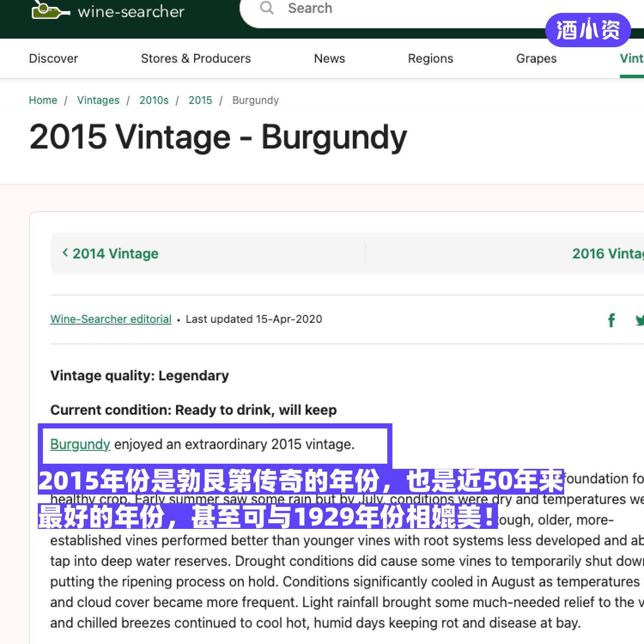Open the 2015 breadcrumb link
644x644 pixels.
tap(200, 100)
